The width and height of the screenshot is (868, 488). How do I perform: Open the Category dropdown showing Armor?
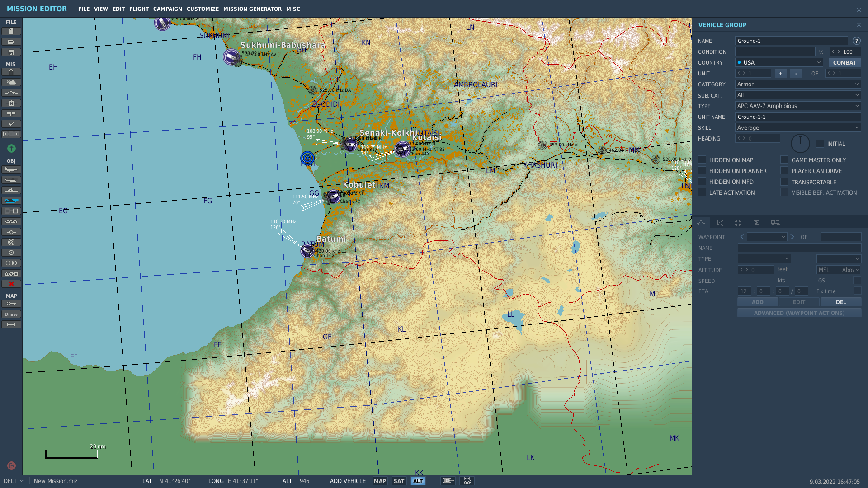click(798, 84)
